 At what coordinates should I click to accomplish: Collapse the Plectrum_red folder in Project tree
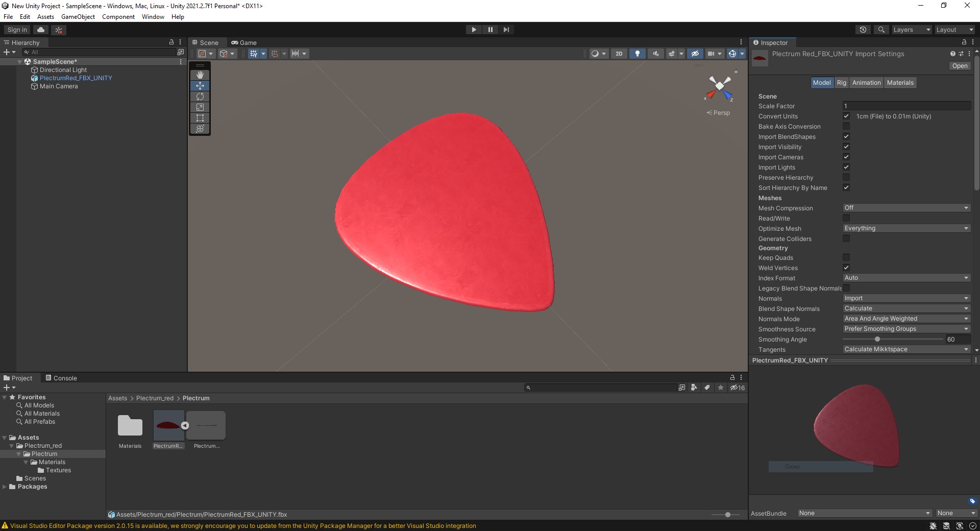click(x=12, y=446)
